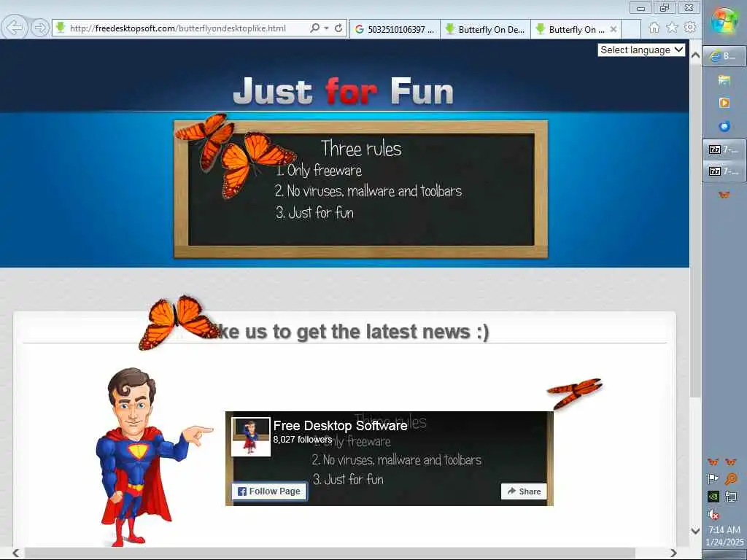Screen dimensions: 747x560
Task: Open a new blank tab
Action: [x=631, y=29]
